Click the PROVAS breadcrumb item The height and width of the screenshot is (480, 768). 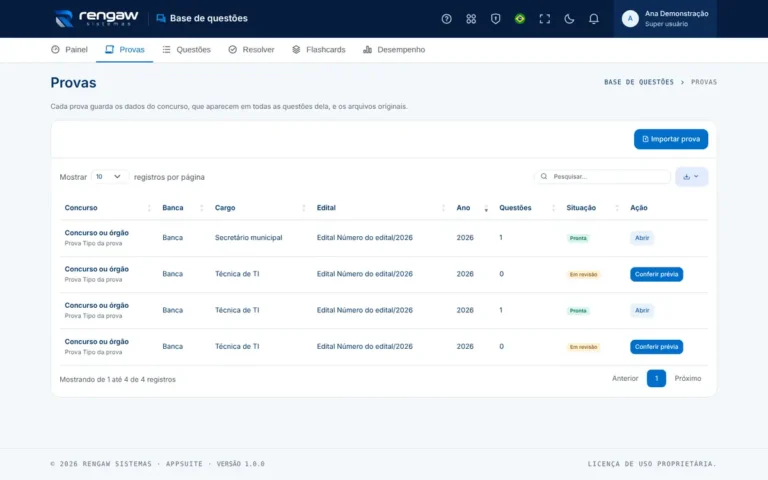coord(704,82)
